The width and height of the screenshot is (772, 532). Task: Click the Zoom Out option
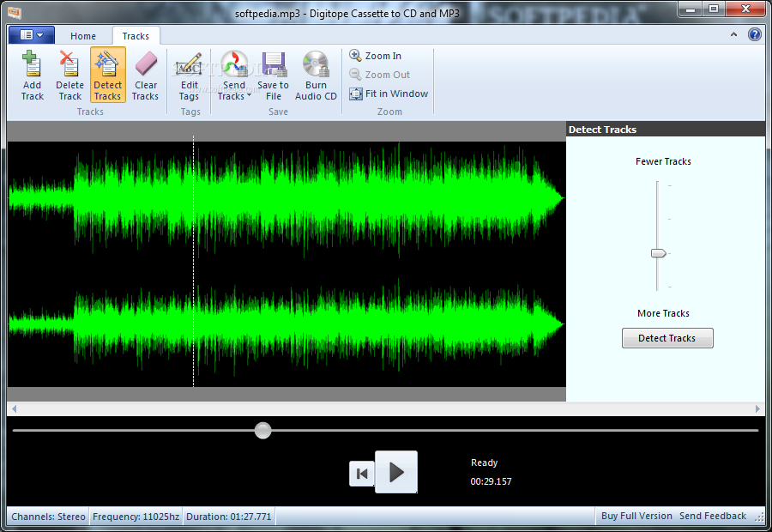tap(380, 75)
